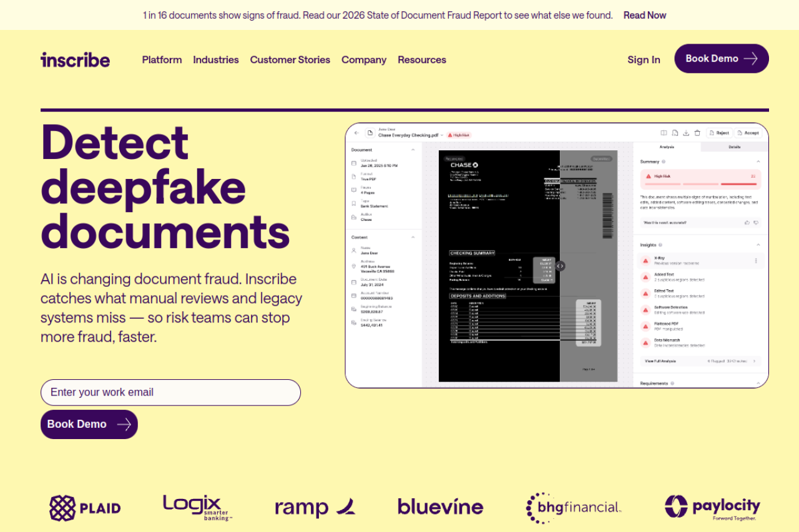
Task: Go to Customer Stories
Action: (x=290, y=60)
